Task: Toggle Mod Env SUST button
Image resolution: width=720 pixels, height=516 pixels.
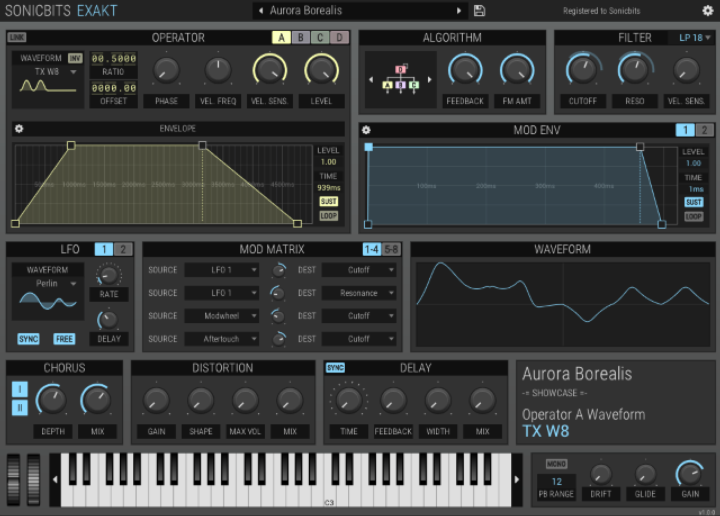Action: (693, 202)
